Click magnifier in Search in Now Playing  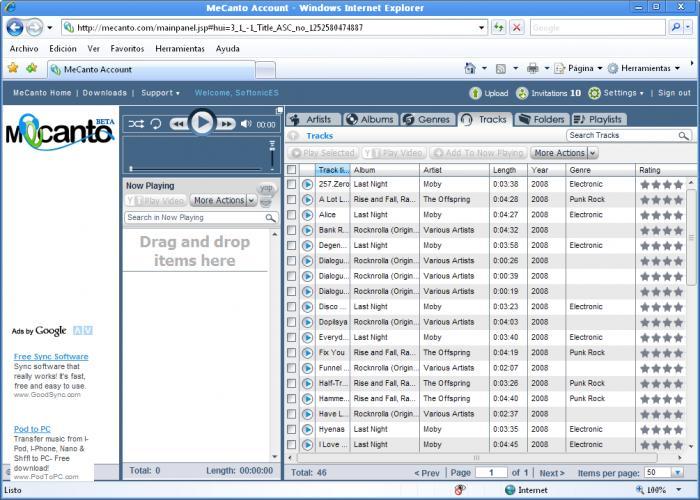click(270, 218)
